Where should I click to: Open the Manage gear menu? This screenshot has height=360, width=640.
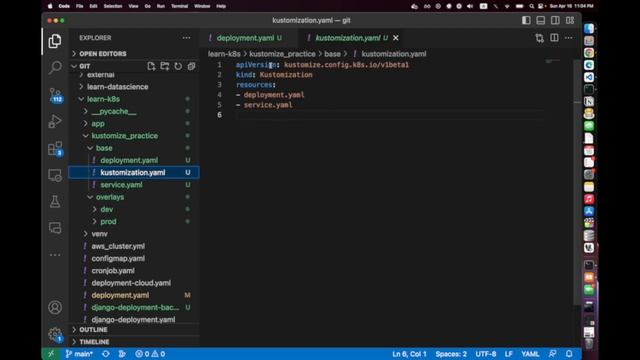[x=55, y=334]
